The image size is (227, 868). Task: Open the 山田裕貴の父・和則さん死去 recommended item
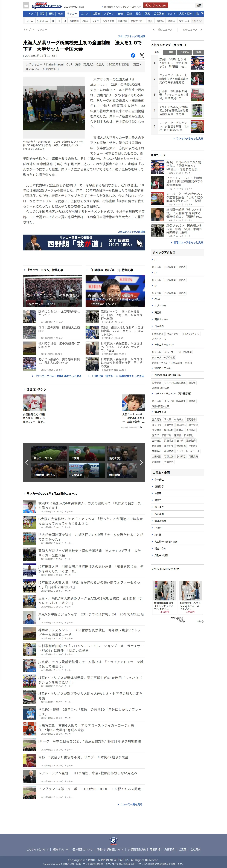click(34, 409)
